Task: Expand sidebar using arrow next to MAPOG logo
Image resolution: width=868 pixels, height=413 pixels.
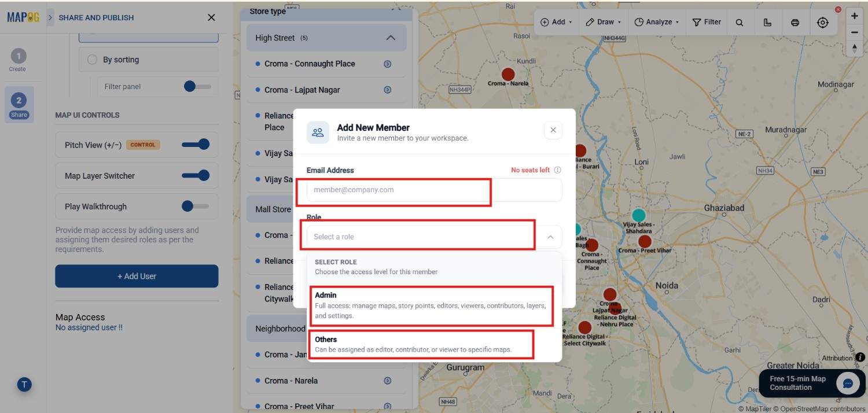Action: (50, 17)
